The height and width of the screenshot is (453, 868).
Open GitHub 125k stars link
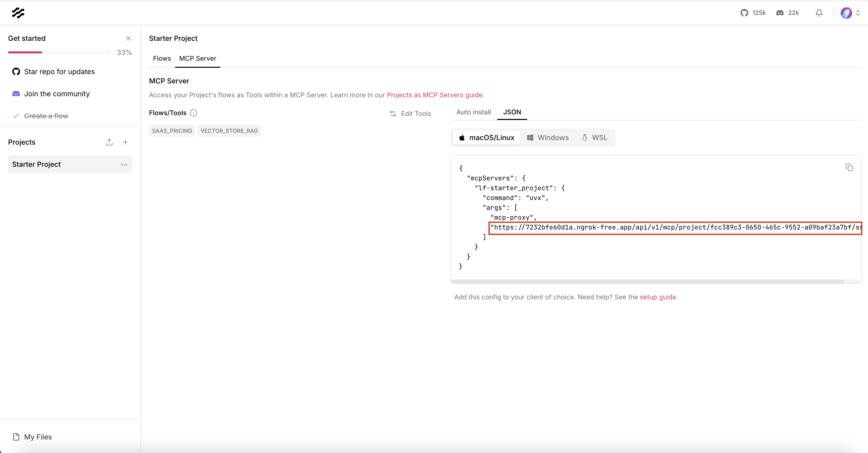(753, 13)
